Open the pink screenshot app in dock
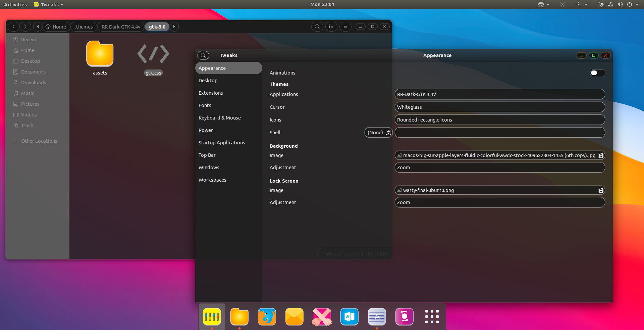This screenshot has width=644, height=330. click(x=405, y=317)
